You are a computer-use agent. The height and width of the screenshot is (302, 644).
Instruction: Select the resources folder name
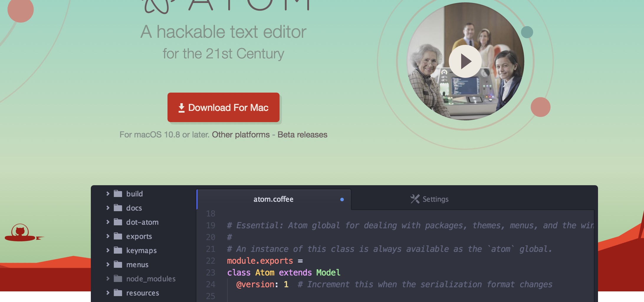tap(142, 293)
